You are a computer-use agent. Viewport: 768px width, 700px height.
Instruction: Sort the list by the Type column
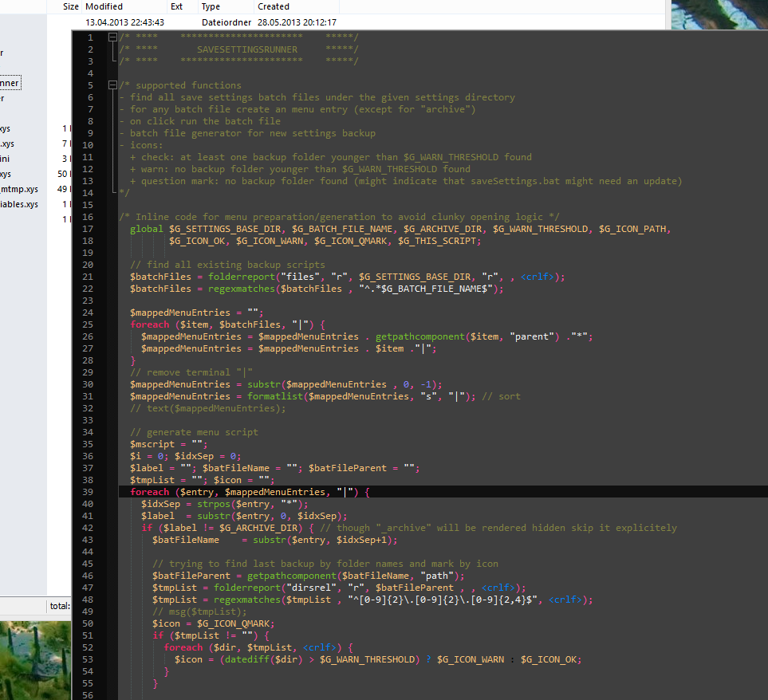tap(210, 6)
